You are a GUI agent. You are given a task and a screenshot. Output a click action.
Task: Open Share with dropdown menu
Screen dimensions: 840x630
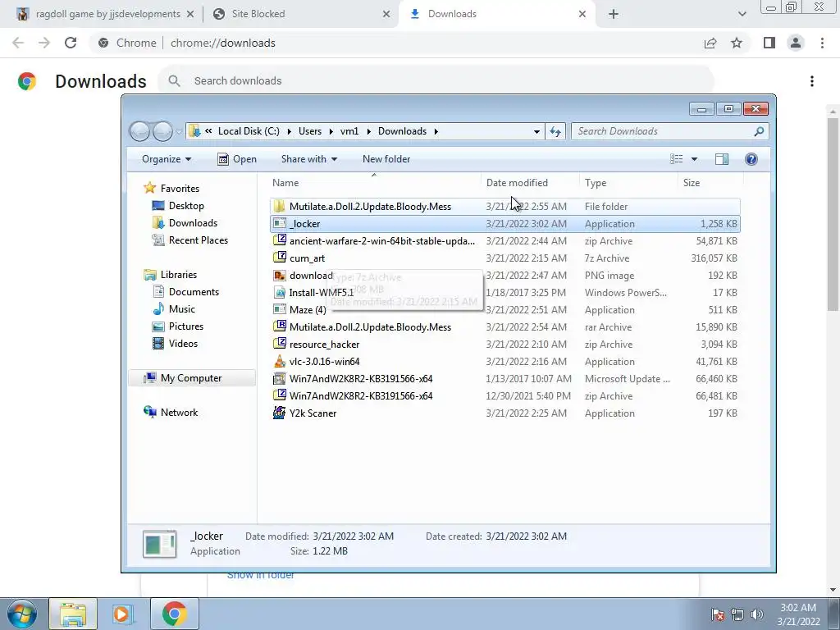click(309, 159)
